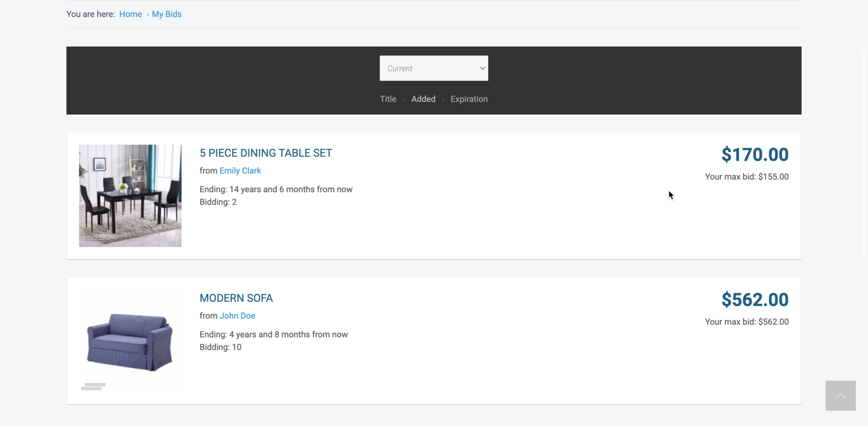Open the Modern Sofa listing title
This screenshot has height=426, width=868.
(x=236, y=298)
